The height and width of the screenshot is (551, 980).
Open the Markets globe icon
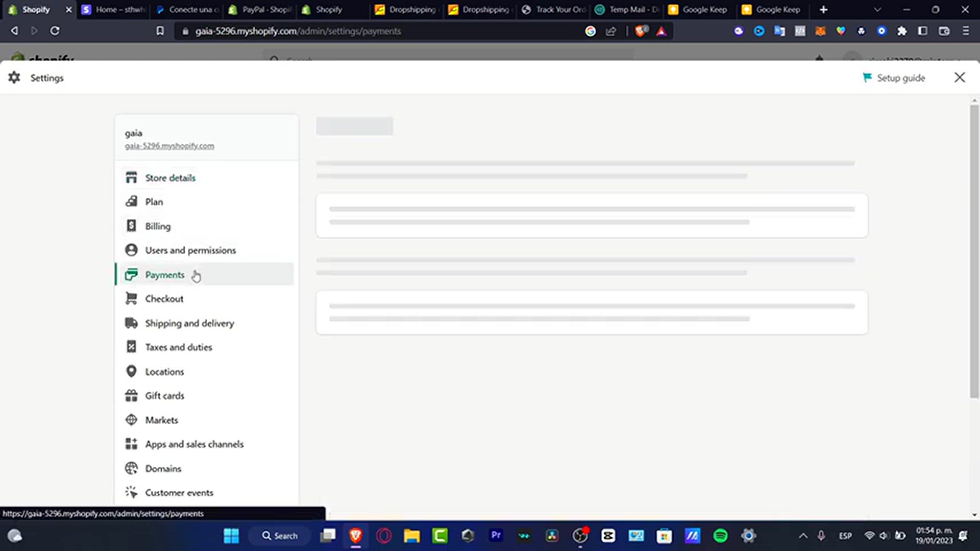click(x=131, y=420)
